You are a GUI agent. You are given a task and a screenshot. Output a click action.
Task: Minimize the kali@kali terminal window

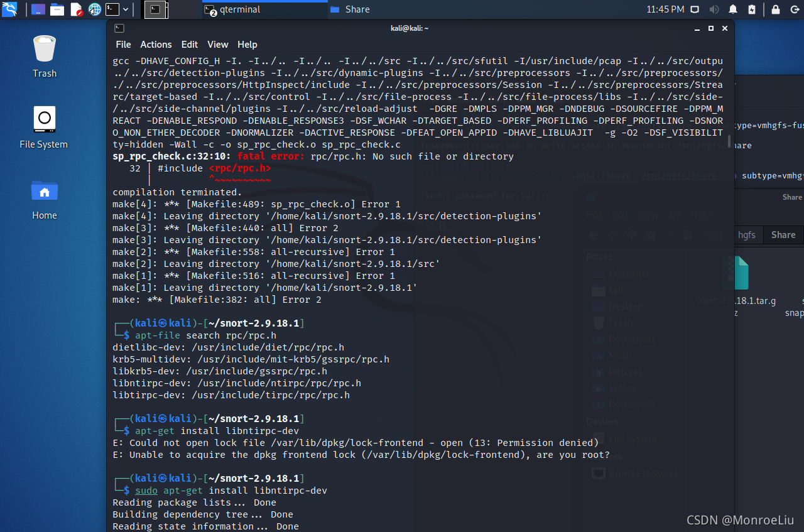(x=697, y=28)
